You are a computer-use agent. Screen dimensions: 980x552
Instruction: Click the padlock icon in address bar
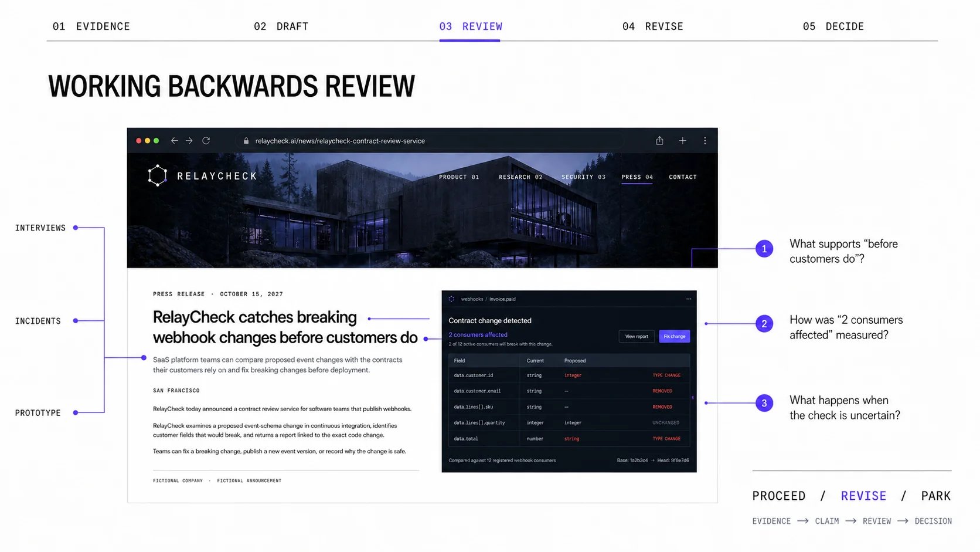click(x=246, y=141)
